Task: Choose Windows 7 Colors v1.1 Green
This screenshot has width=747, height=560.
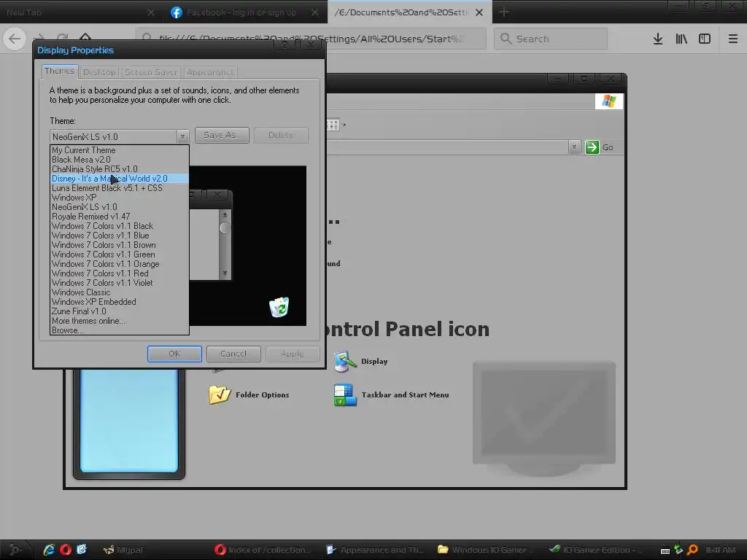Action: click(120, 254)
